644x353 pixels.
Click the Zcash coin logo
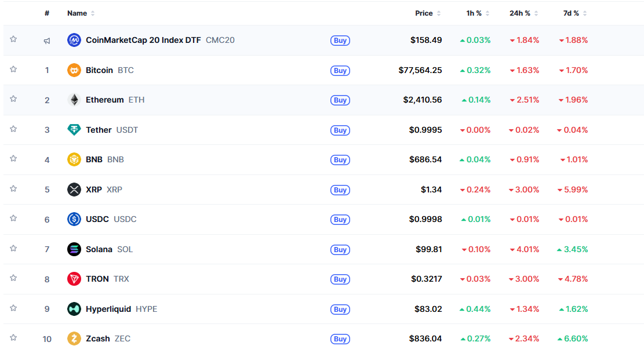pyautogui.click(x=74, y=339)
